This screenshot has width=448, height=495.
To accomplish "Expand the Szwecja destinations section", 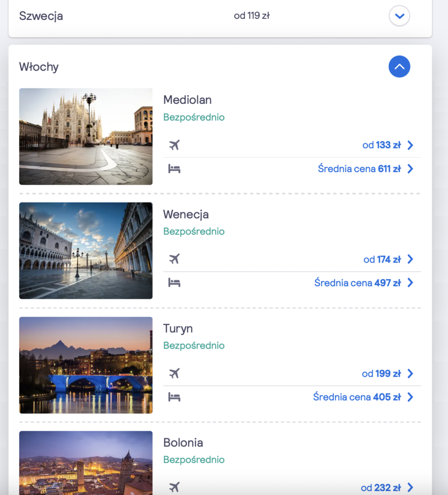I will (399, 16).
